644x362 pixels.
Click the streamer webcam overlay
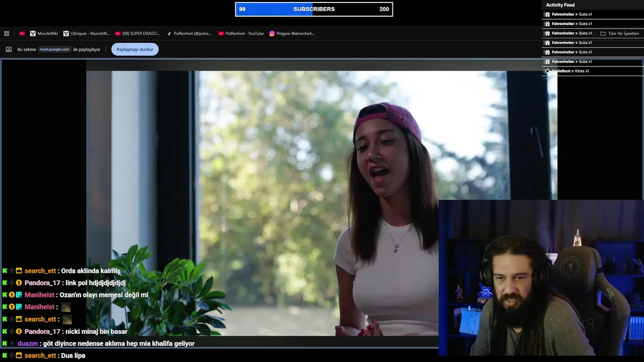click(x=541, y=278)
